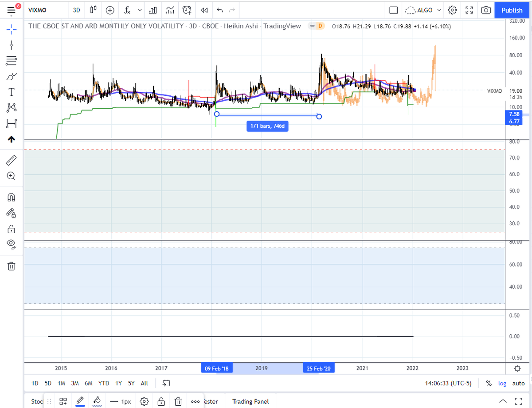Toggle hide all drawings eye icon
532x408 pixels.
coord(12,244)
